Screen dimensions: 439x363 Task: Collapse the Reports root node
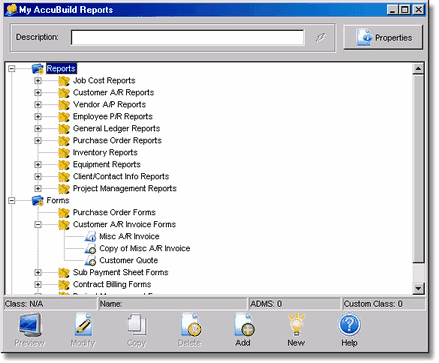tap(12, 69)
